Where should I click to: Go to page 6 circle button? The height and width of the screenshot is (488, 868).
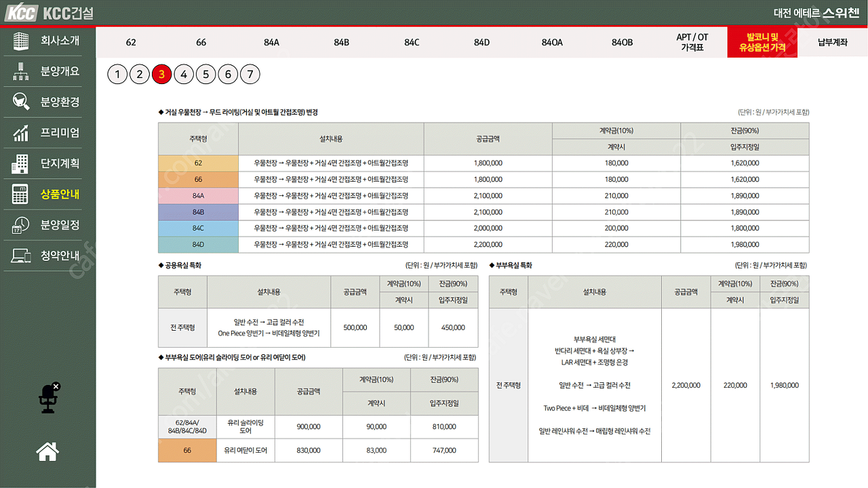[228, 75]
